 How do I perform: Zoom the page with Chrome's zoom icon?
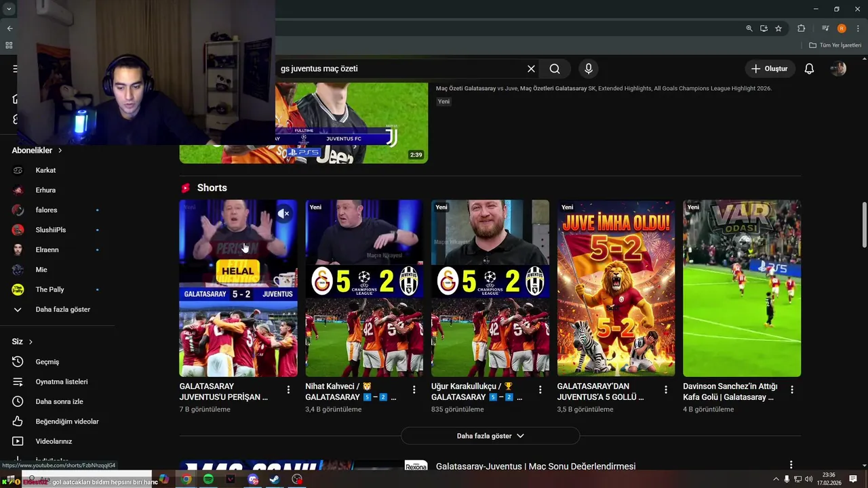749,28
